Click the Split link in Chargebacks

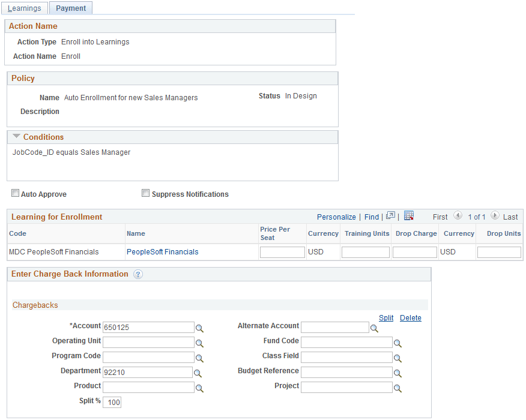(385, 317)
